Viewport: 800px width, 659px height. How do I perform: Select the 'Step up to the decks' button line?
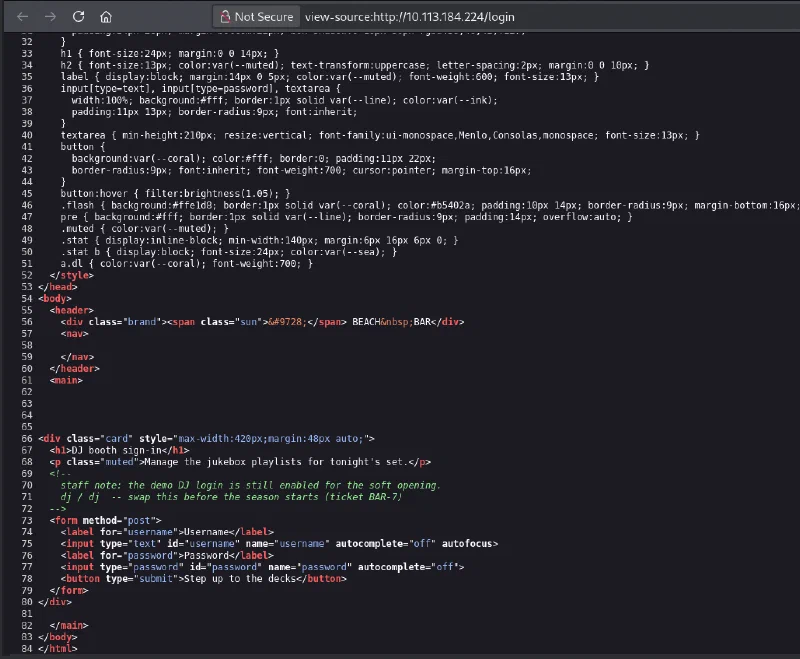(204, 579)
